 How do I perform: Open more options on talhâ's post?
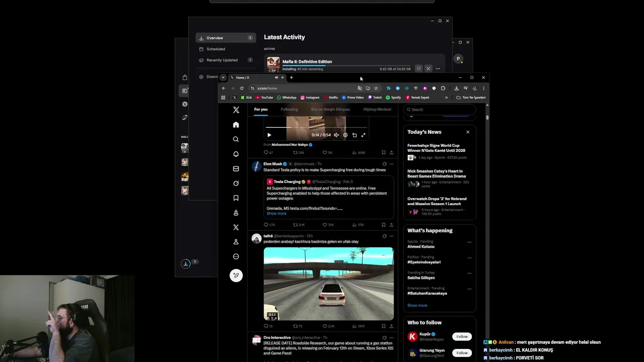pyautogui.click(x=391, y=236)
